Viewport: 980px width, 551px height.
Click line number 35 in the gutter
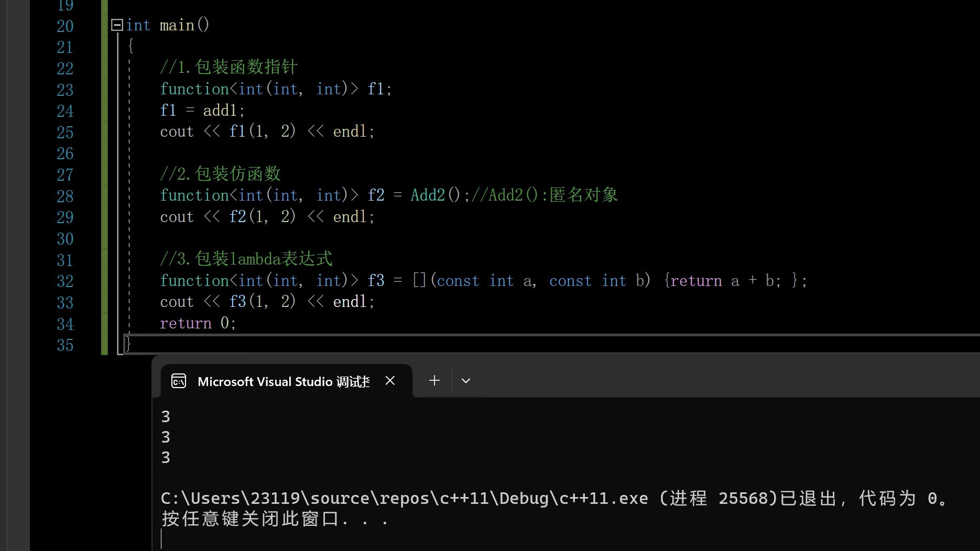tap(65, 345)
